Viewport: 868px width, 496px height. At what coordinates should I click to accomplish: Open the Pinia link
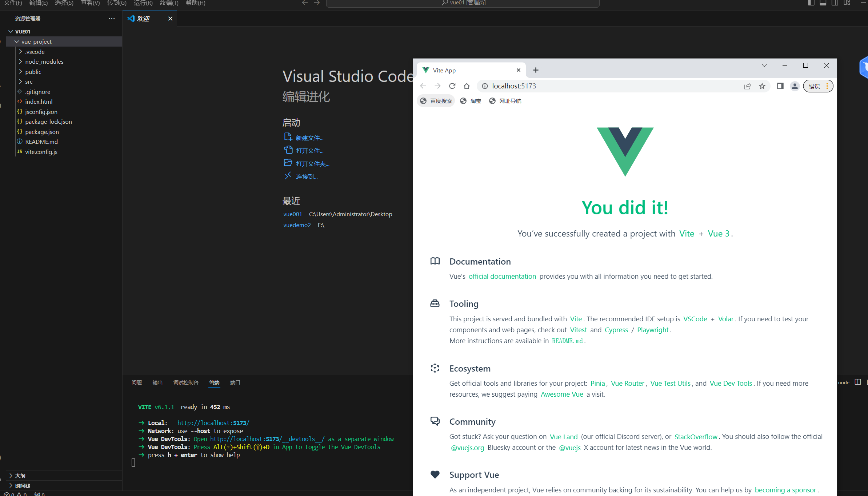pyautogui.click(x=597, y=383)
